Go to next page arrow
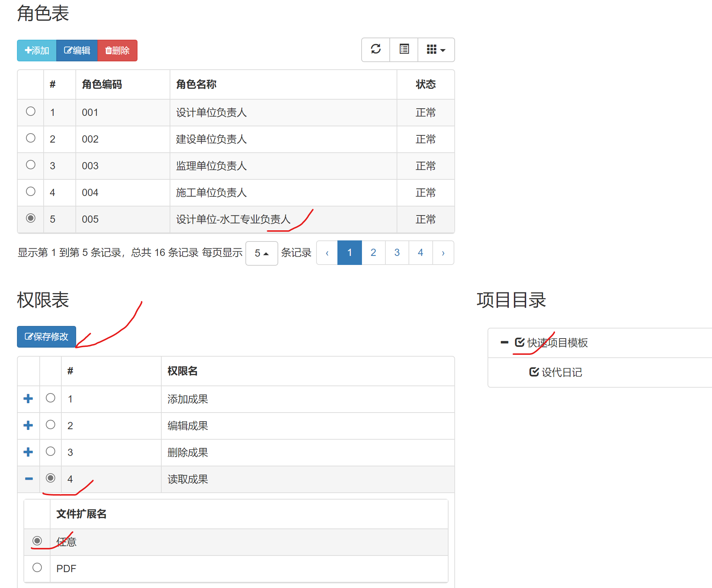The image size is (712, 588). pos(443,253)
